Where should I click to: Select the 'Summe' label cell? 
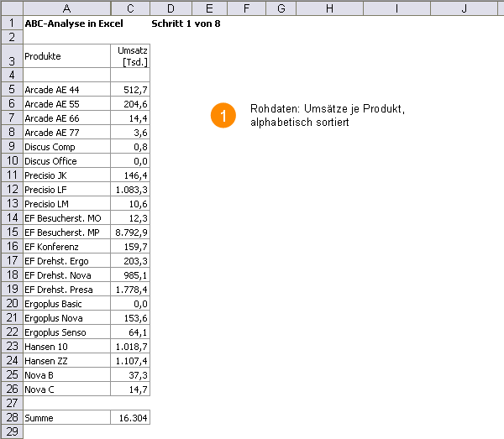[x=67, y=417]
